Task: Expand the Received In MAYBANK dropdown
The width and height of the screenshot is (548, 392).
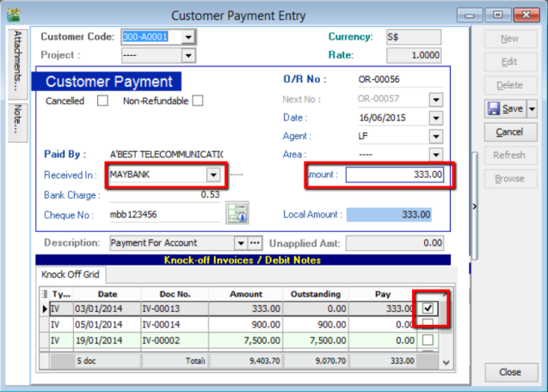Action: coord(212,175)
